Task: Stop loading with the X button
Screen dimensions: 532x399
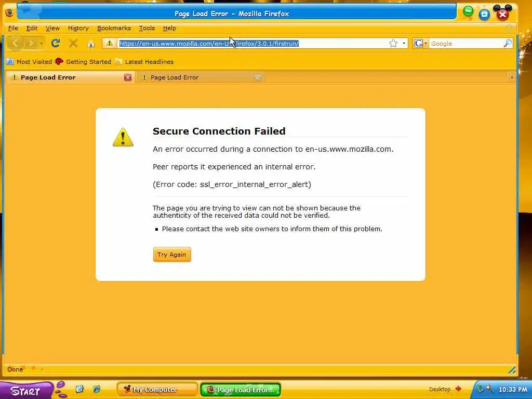Action: 73,43
